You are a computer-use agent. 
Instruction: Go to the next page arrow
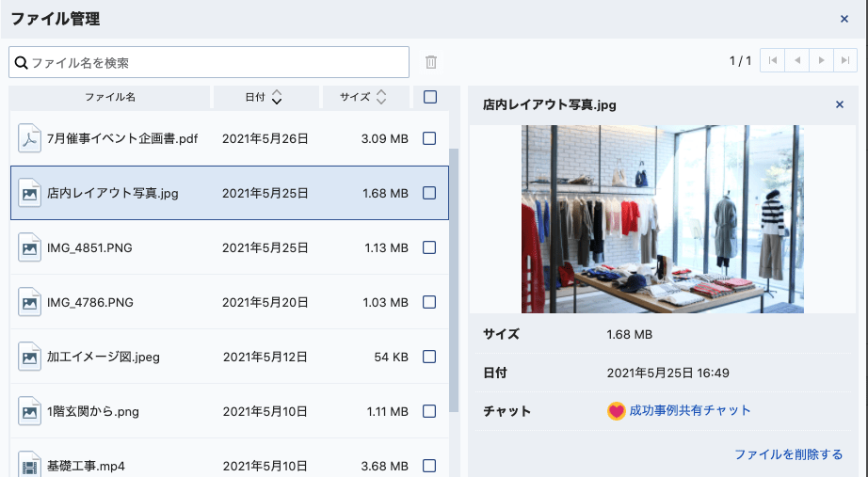tap(822, 61)
